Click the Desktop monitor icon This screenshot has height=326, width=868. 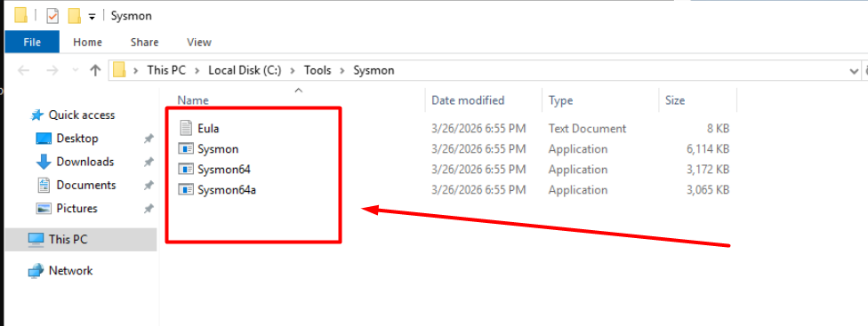[44, 139]
